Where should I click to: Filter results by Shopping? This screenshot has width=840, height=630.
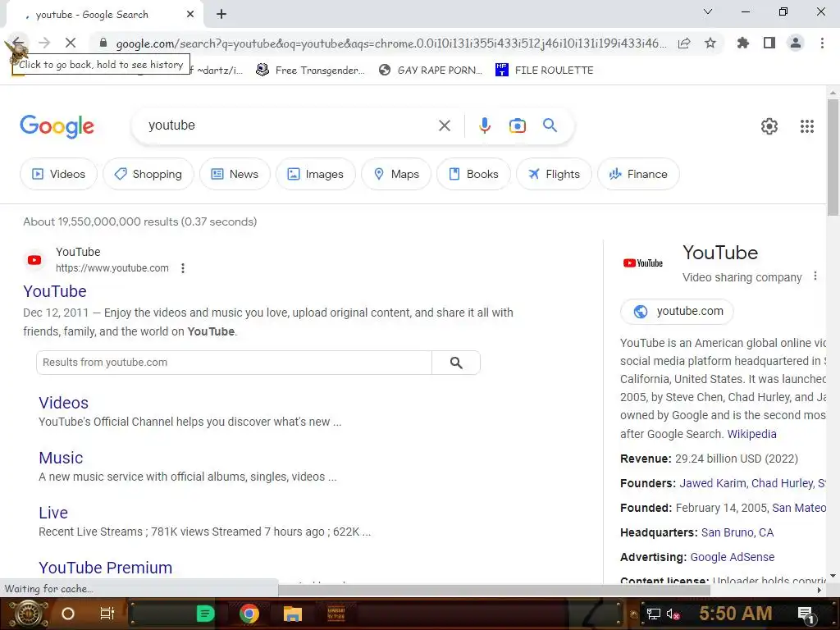[148, 174]
